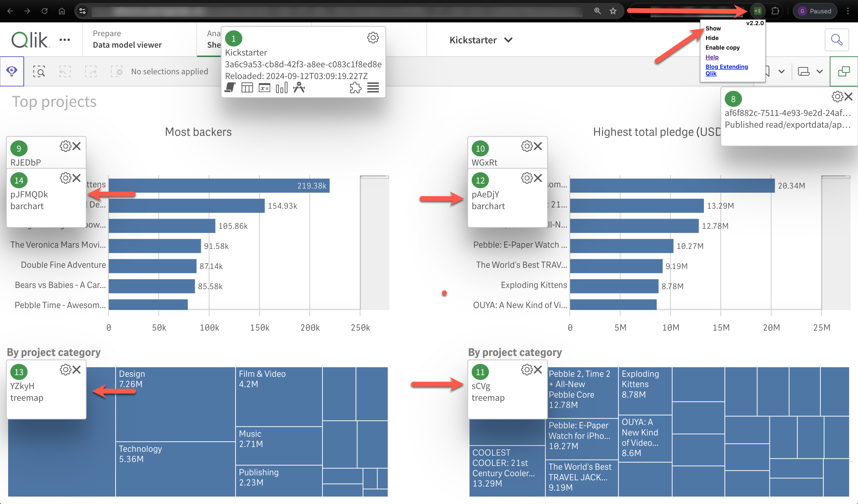Click the bar chart icon in app popup
The image size is (858, 504).
point(282,88)
